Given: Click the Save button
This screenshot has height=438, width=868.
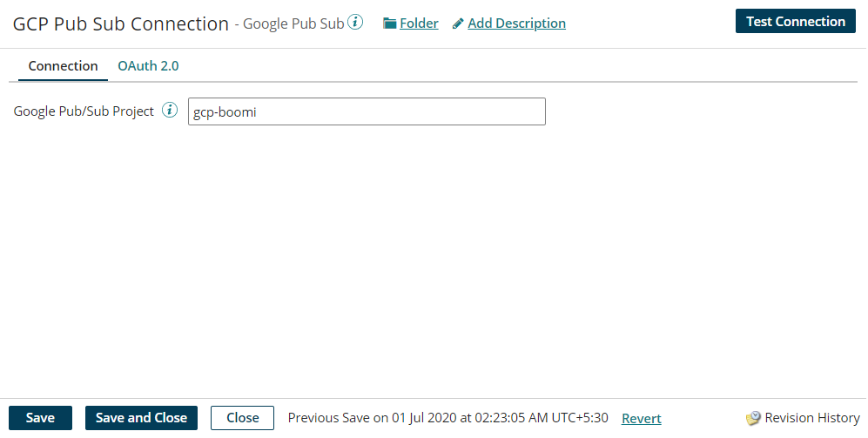Looking at the screenshot, I should [x=40, y=418].
